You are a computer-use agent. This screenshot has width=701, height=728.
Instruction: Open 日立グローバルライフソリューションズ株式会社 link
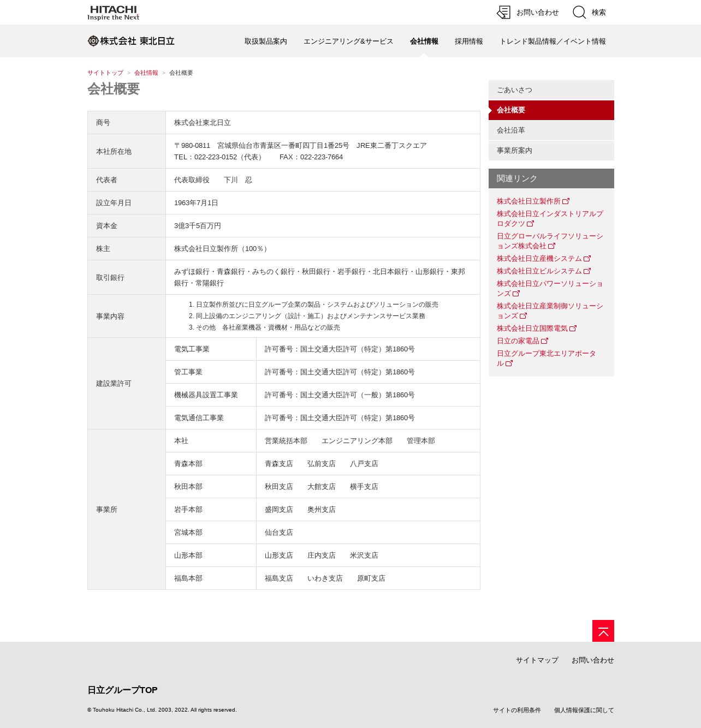(x=550, y=241)
